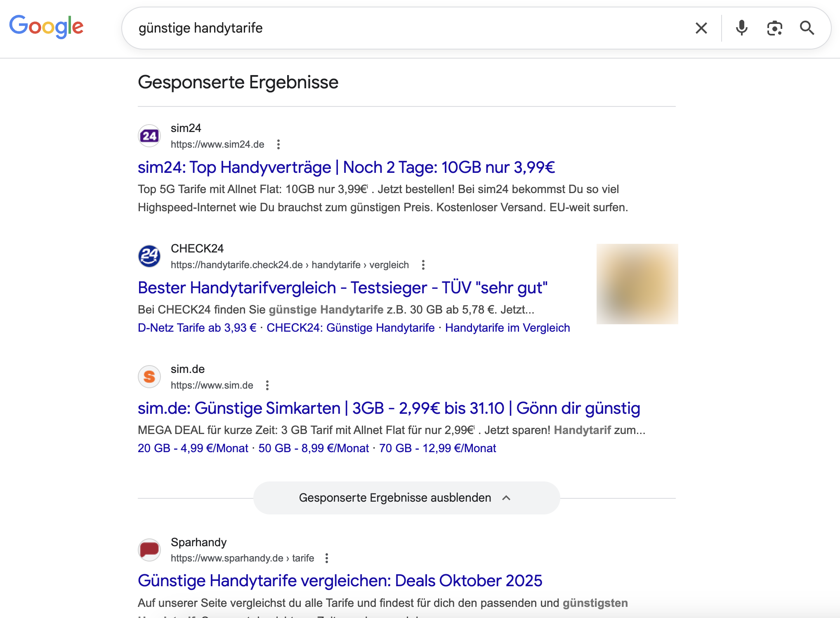
Task: Click inside the search input field
Action: pos(371,28)
